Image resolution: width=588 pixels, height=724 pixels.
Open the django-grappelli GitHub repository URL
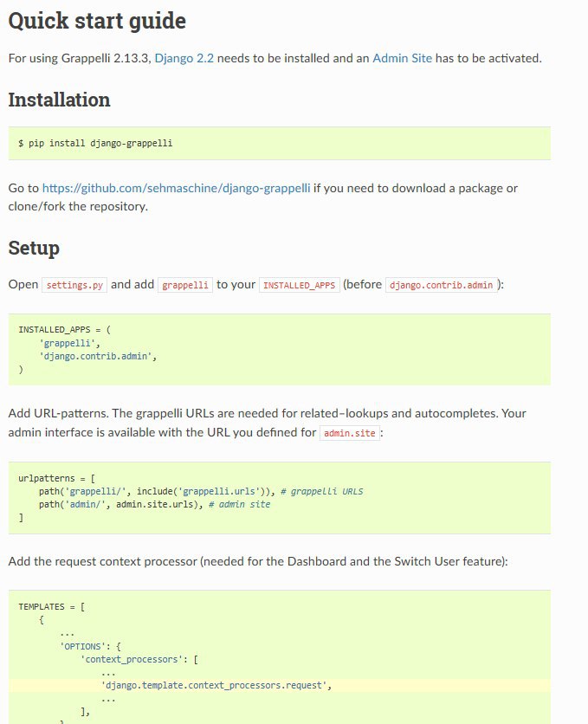176,188
